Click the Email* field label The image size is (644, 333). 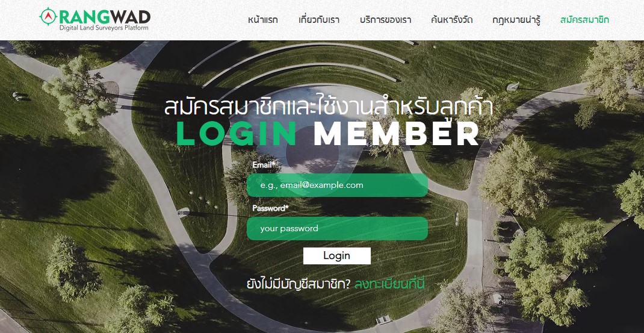pyautogui.click(x=264, y=165)
